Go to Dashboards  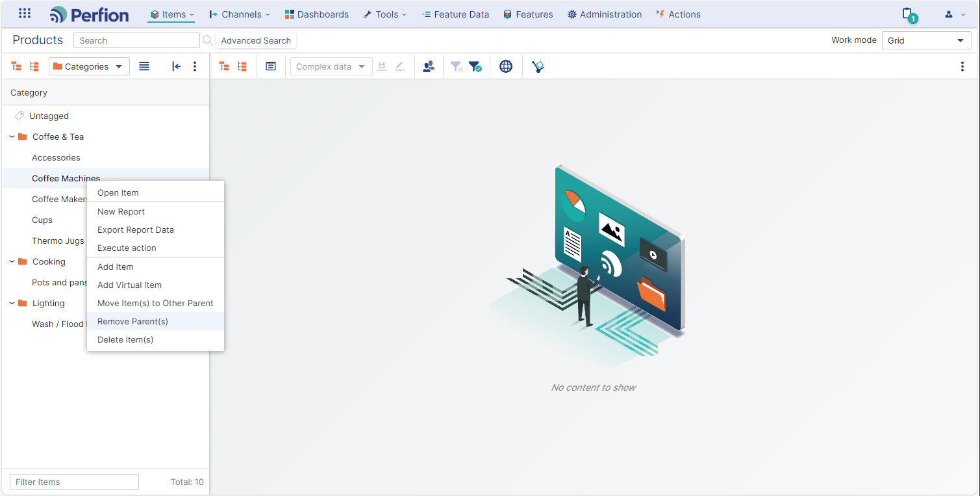point(317,14)
